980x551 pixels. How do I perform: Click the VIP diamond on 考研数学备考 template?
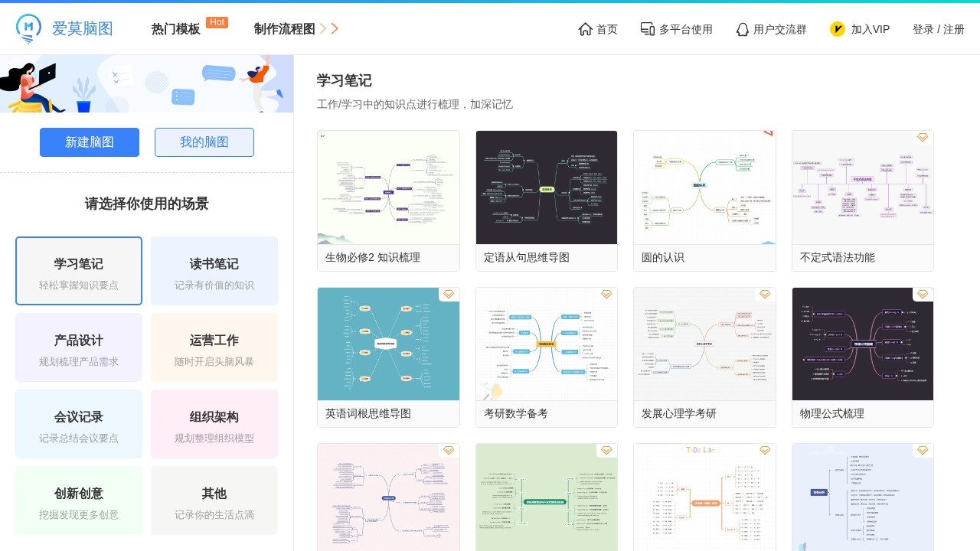606,294
